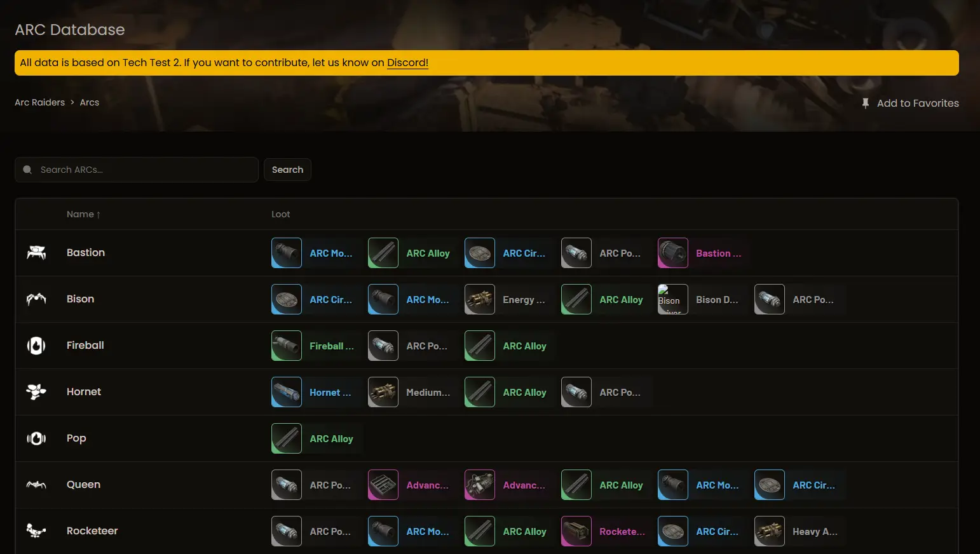
Task: Click the Pop enemy icon
Action: coord(36,438)
